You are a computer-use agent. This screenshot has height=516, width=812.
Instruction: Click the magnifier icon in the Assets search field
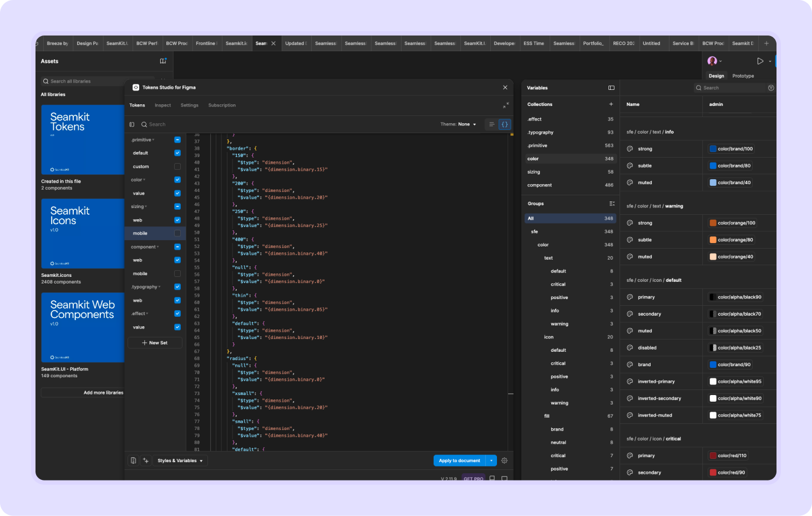(x=46, y=81)
